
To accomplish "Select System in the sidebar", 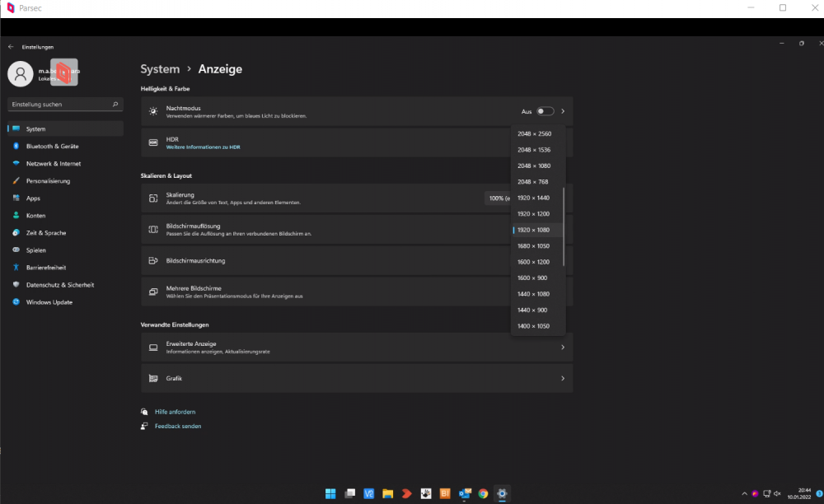I will 66,128.
